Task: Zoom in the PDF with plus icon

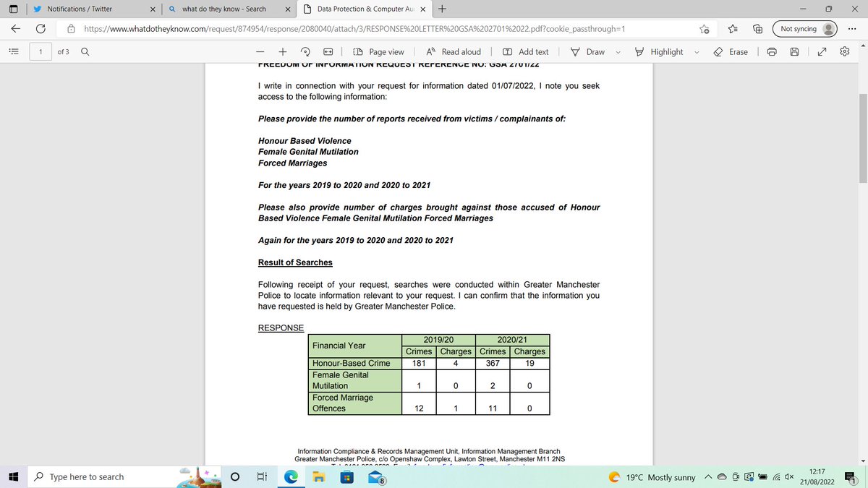Action: pos(283,52)
